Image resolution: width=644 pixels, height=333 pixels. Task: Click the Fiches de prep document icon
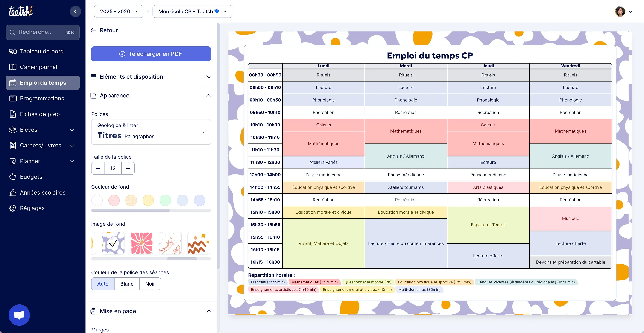click(x=13, y=114)
